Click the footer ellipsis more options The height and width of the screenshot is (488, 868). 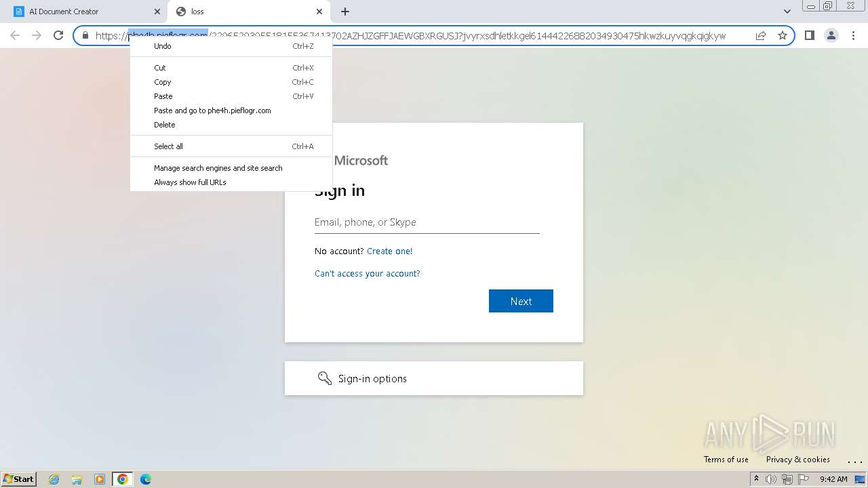[854, 461]
